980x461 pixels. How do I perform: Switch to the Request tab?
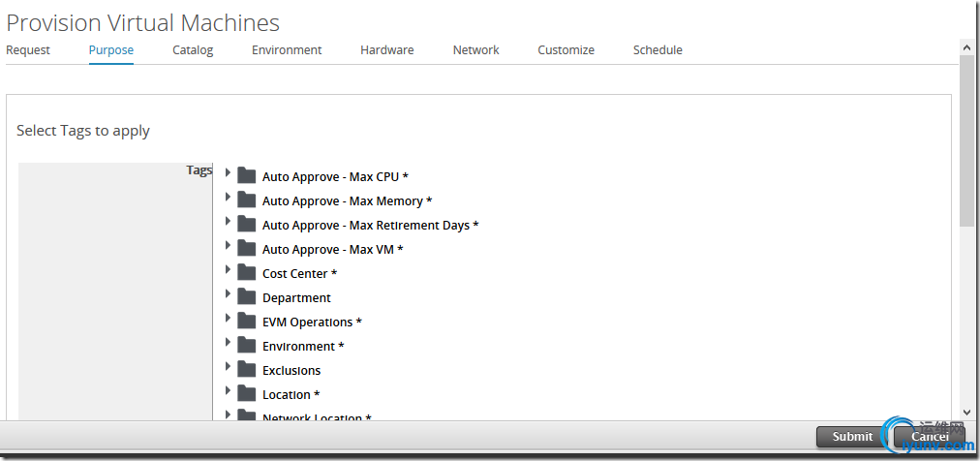(28, 50)
